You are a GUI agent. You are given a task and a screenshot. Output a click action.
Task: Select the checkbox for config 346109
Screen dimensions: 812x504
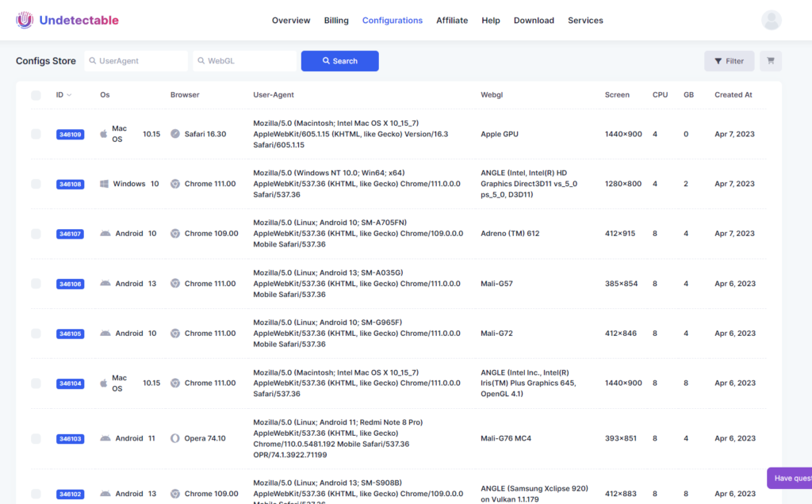36,134
